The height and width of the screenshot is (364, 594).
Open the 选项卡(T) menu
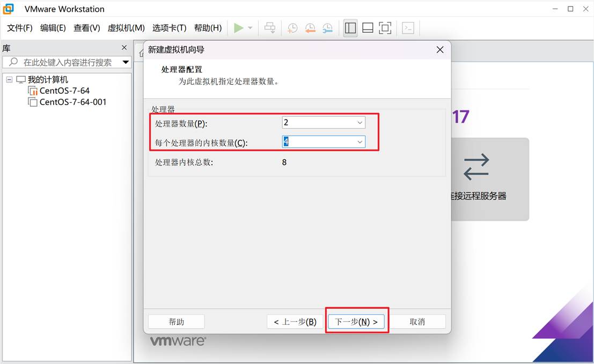click(170, 28)
